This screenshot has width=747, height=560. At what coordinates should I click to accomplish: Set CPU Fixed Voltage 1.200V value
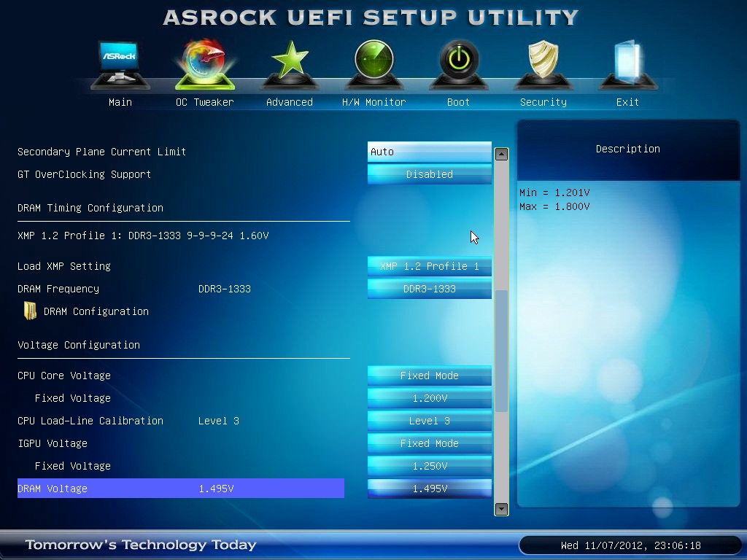point(429,398)
